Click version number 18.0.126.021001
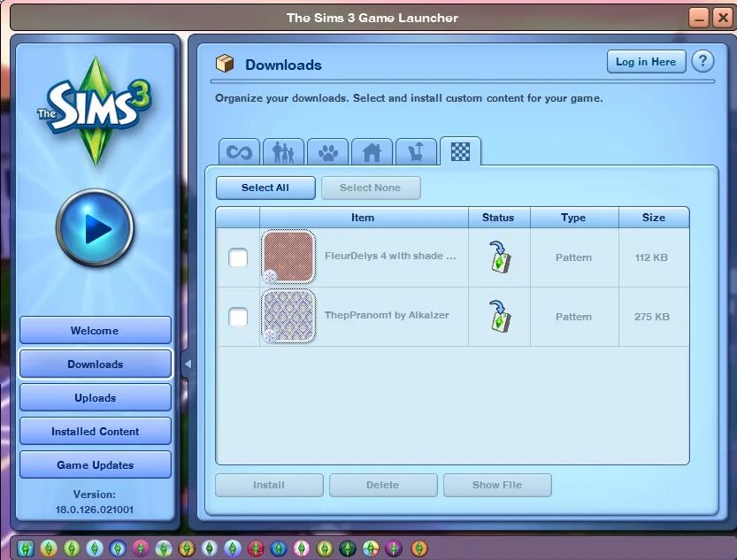Image resolution: width=737 pixels, height=560 pixels. pos(95,510)
